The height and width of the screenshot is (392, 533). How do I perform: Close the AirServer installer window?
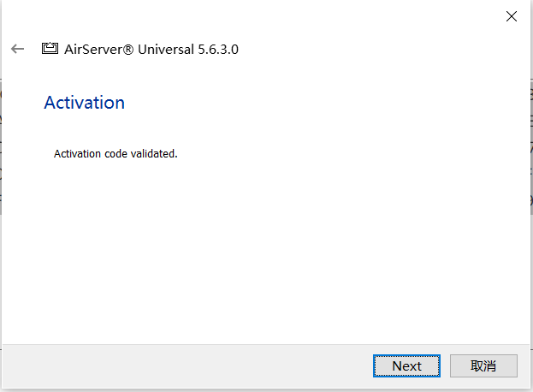[512, 16]
